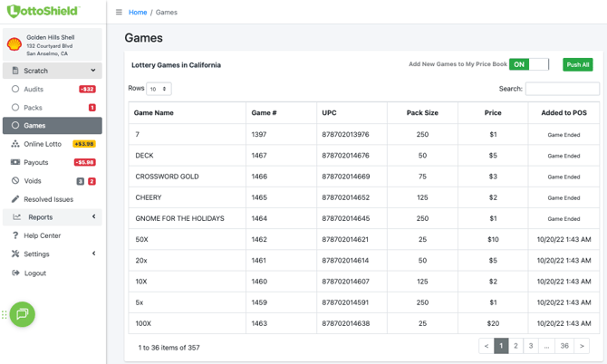Click the Scratch ticket icon

click(15, 71)
